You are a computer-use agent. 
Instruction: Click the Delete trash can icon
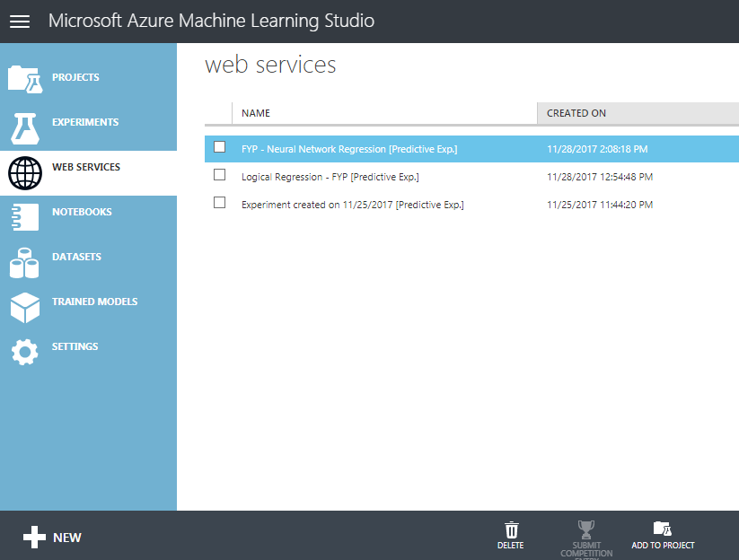[x=511, y=529]
